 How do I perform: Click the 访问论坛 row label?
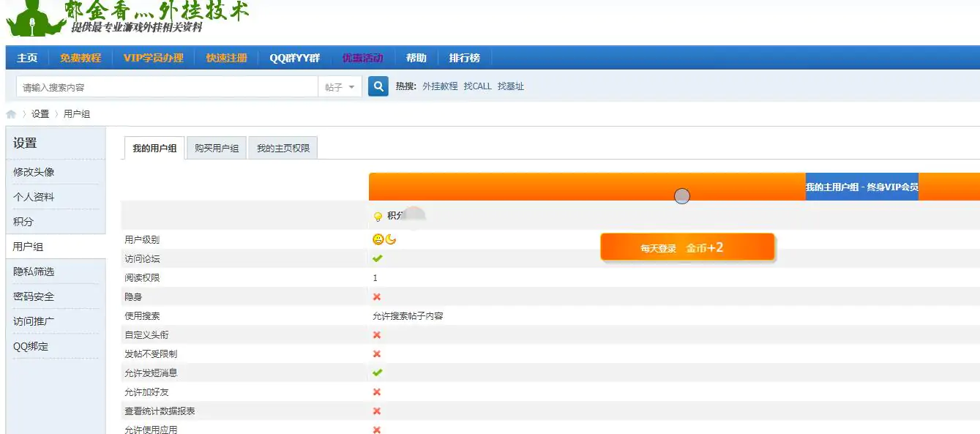click(142, 258)
